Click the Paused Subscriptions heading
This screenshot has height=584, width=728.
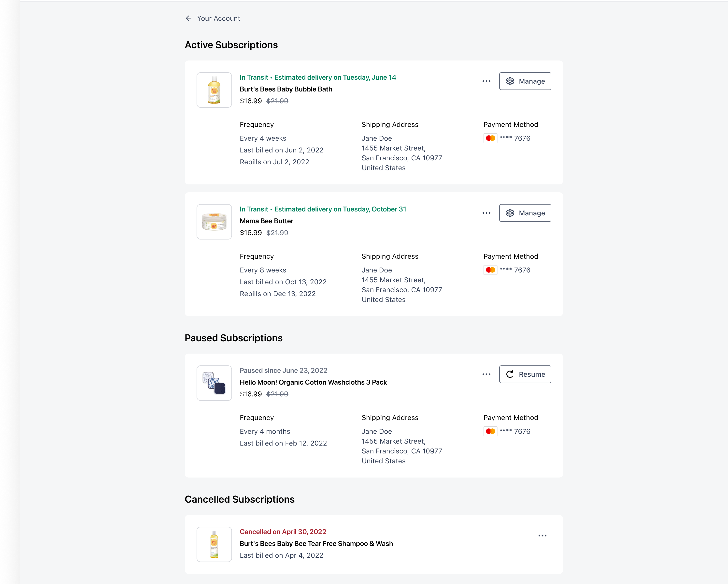click(x=234, y=338)
